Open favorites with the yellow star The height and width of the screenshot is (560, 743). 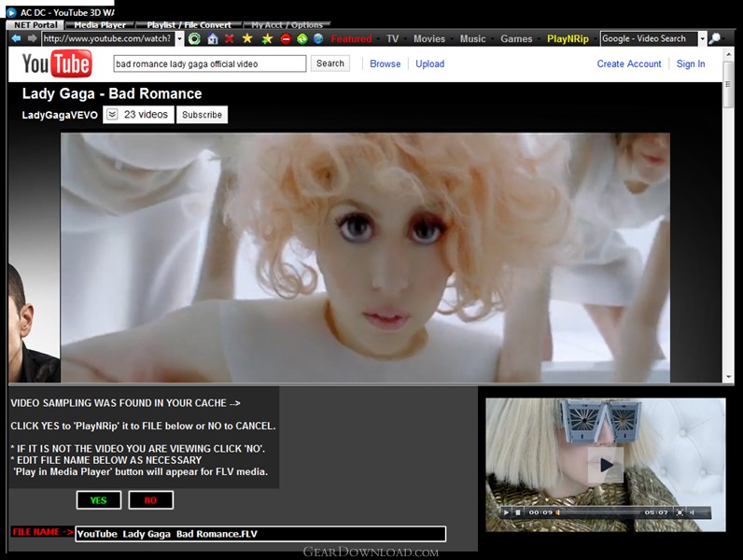pos(247,38)
